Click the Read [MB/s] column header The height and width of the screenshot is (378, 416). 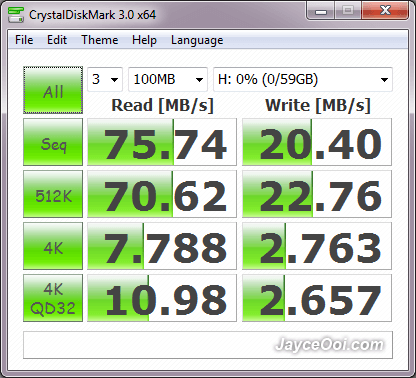pyautogui.click(x=162, y=105)
